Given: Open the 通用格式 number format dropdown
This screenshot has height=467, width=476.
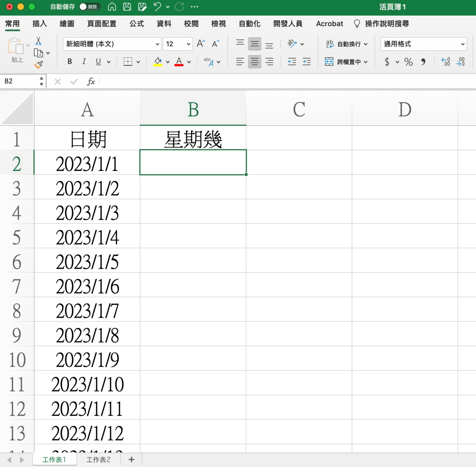Looking at the screenshot, I should coord(424,44).
